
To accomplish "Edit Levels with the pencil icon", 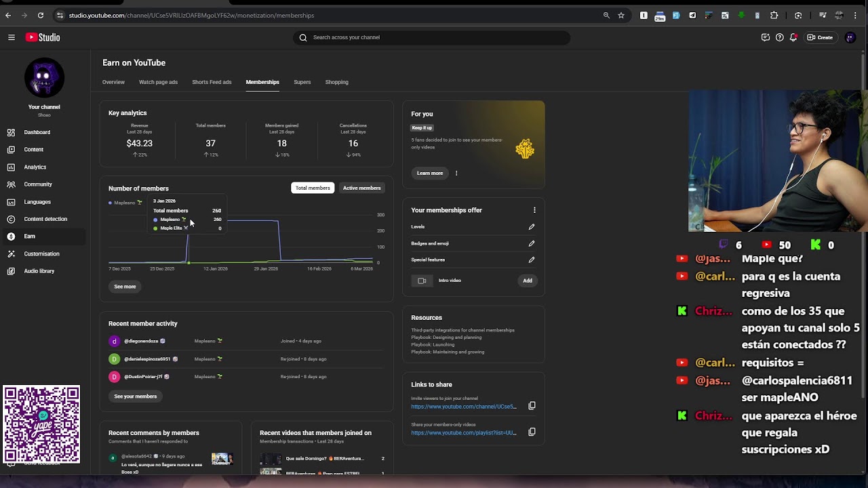I will [x=532, y=226].
